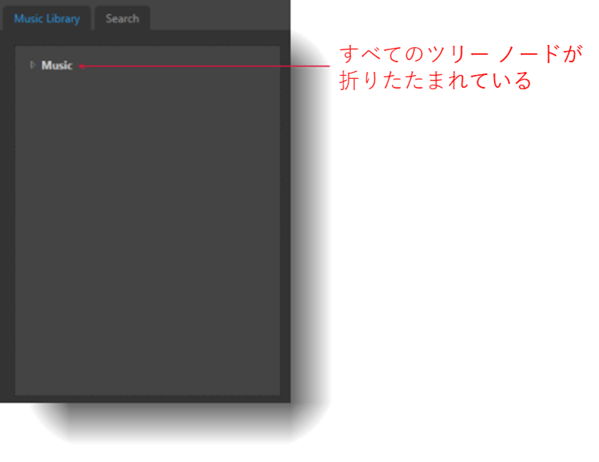Click the red Japanese annotation text
599x462 pixels.
pyautogui.click(x=461, y=67)
